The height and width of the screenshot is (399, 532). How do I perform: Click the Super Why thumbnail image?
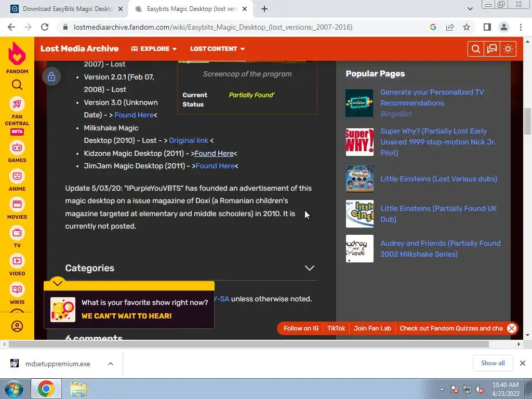(360, 142)
